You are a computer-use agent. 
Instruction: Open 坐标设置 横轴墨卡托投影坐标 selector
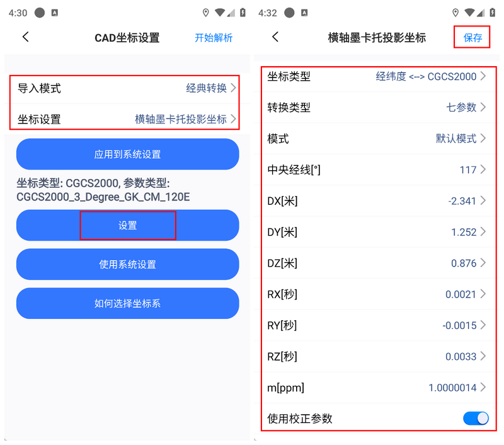pos(127,119)
